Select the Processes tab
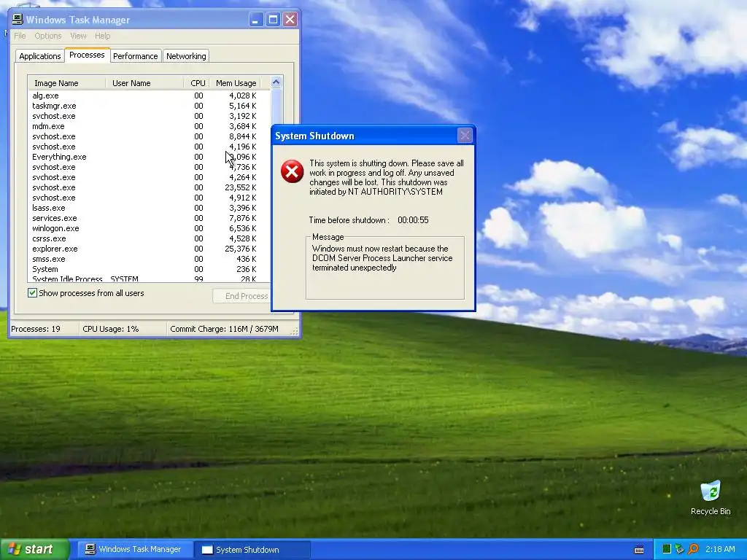 point(87,55)
